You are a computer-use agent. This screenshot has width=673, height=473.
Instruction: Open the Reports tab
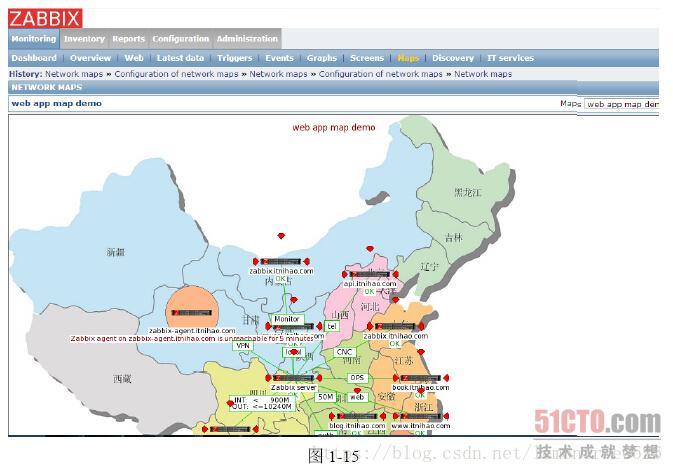pyautogui.click(x=128, y=39)
